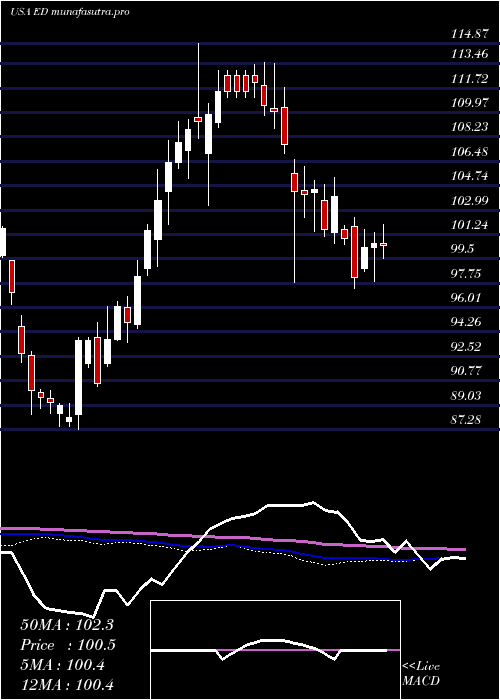
Task: Click the 87.28 price axis label
Action: point(466,420)
